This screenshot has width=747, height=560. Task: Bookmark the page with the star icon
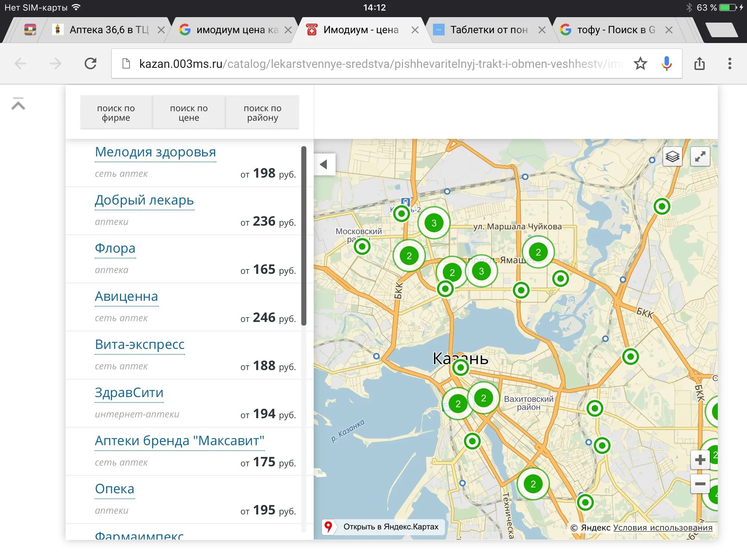click(x=640, y=64)
